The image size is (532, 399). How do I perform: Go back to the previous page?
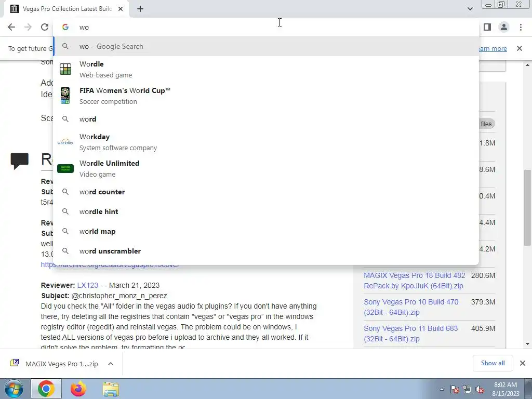pos(11,27)
